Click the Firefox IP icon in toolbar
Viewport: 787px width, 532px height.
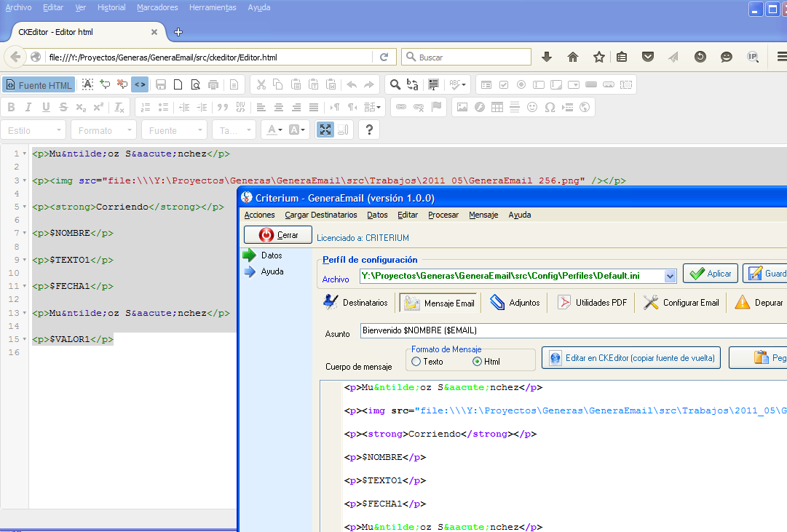coord(752,57)
